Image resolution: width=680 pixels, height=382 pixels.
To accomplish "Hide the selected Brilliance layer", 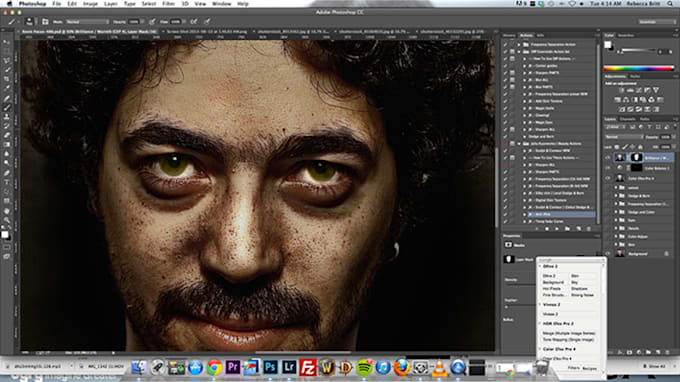I will 608,157.
